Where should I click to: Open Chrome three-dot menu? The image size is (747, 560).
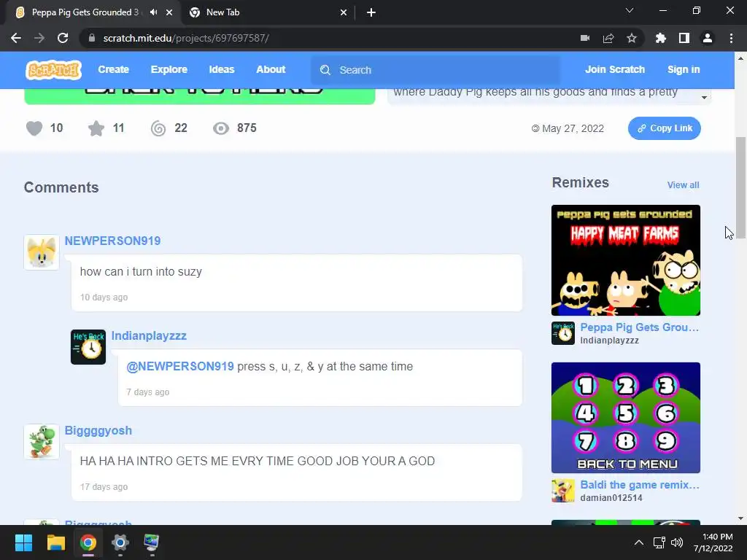(731, 38)
